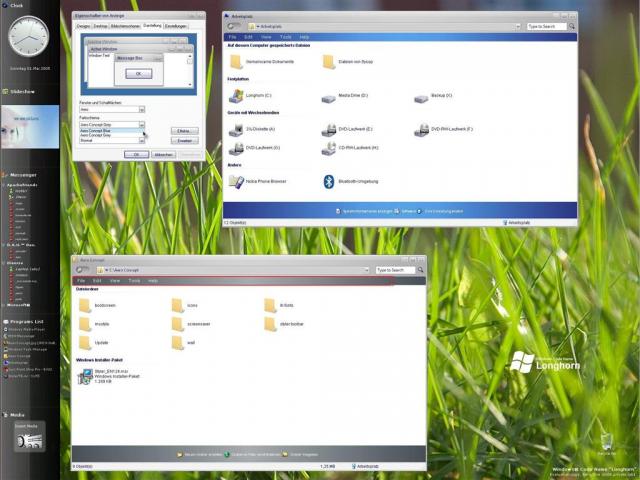The width and height of the screenshot is (640, 480).
Task: Collapse the Programs List sidebar section
Action: coord(23,322)
